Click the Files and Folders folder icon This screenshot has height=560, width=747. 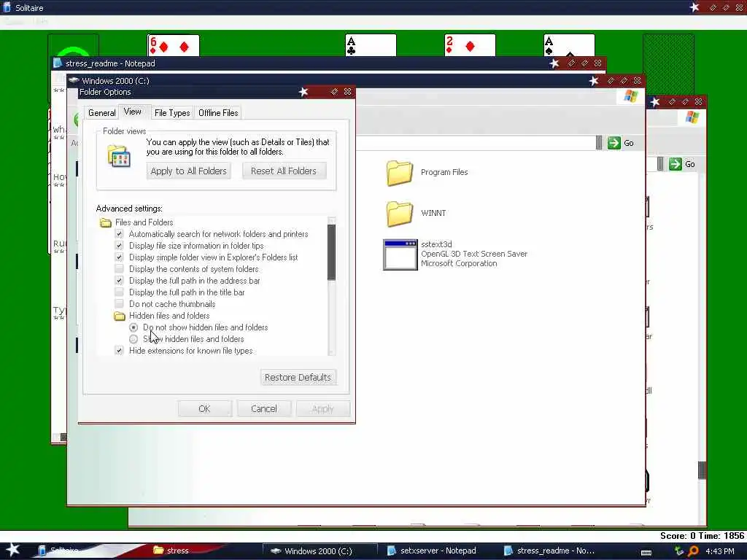tap(106, 223)
